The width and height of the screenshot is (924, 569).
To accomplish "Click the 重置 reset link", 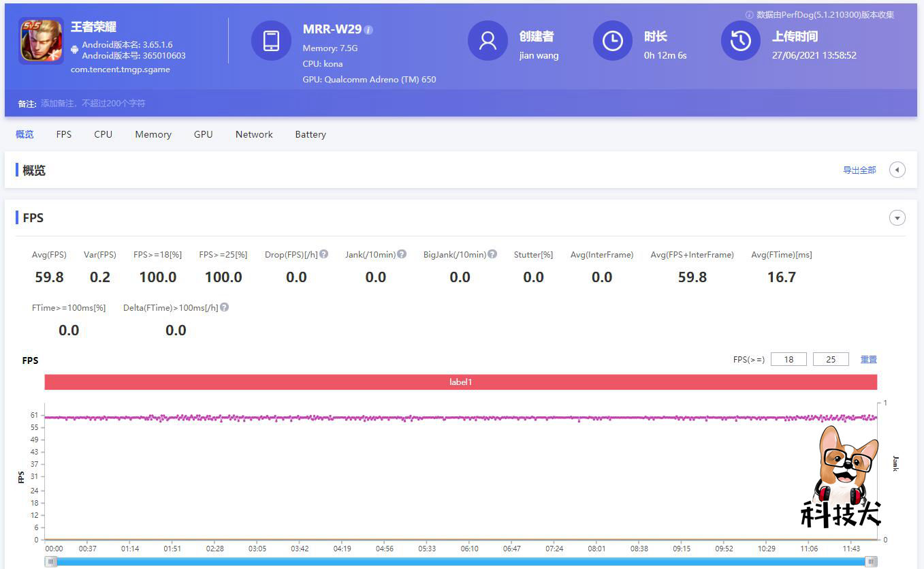I will coord(869,358).
